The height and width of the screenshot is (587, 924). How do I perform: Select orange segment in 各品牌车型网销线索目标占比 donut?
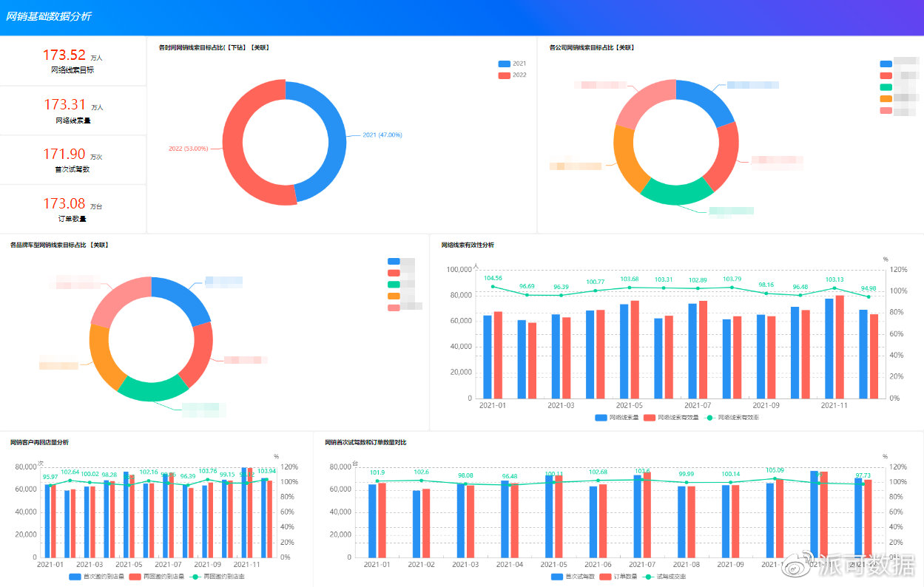(102, 356)
